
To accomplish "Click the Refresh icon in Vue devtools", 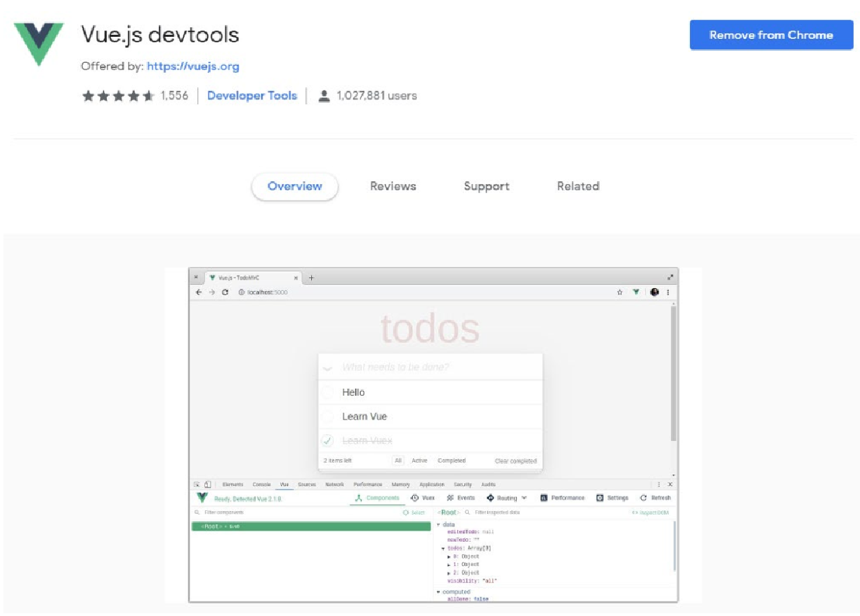I will (x=644, y=498).
